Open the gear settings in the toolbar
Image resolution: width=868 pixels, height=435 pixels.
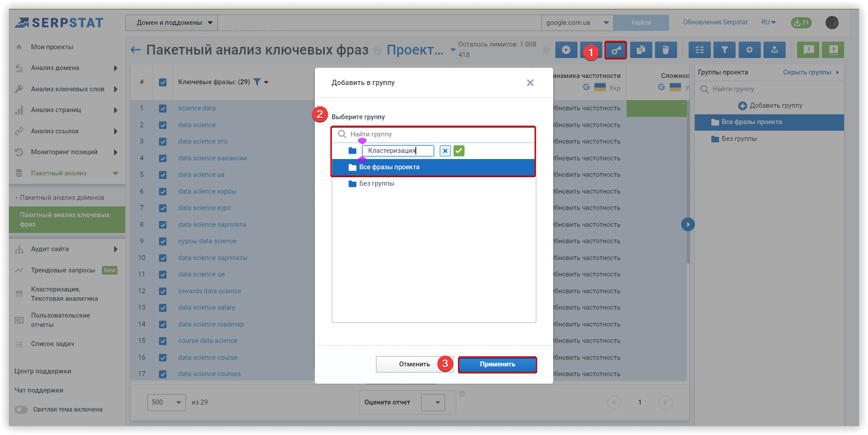(749, 50)
